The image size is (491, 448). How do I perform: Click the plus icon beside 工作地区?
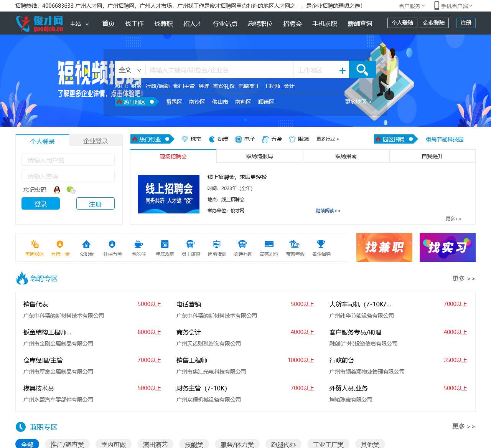pos(342,70)
